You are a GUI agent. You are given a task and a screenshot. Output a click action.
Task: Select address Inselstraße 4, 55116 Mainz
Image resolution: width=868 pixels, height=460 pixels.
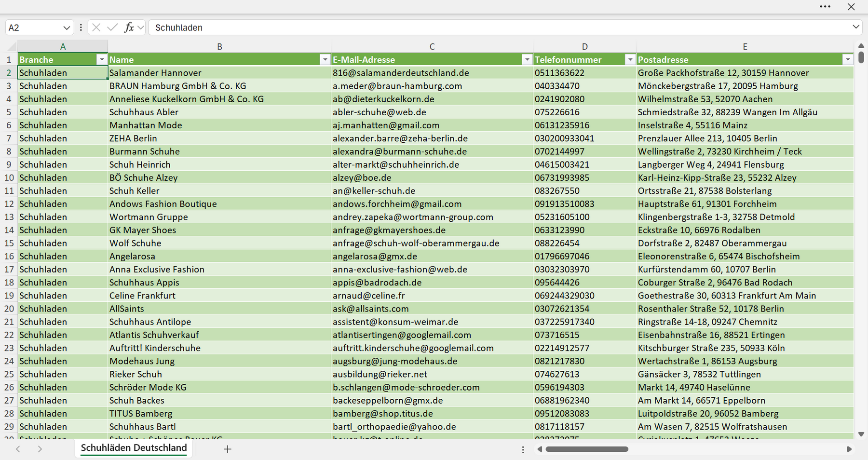coord(745,125)
